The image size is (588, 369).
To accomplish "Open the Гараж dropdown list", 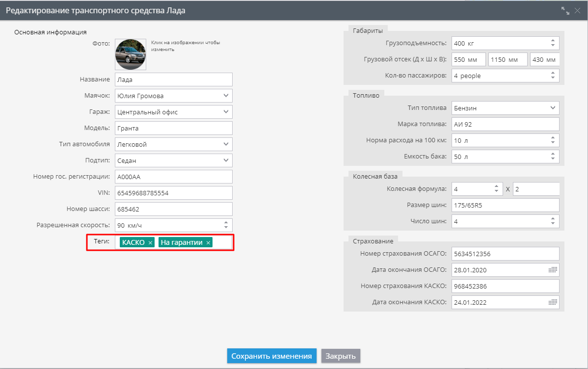I will click(x=226, y=112).
